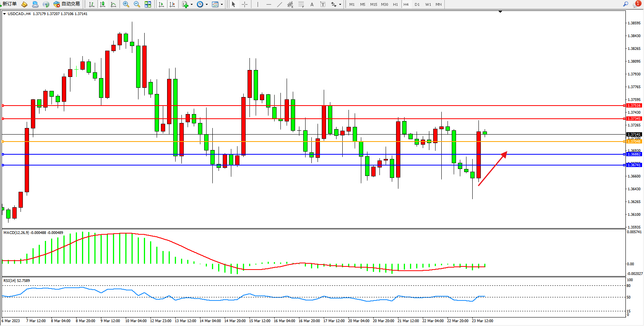Toggle chart auto scroll
Screen dimensions: 644x326
(161, 4)
